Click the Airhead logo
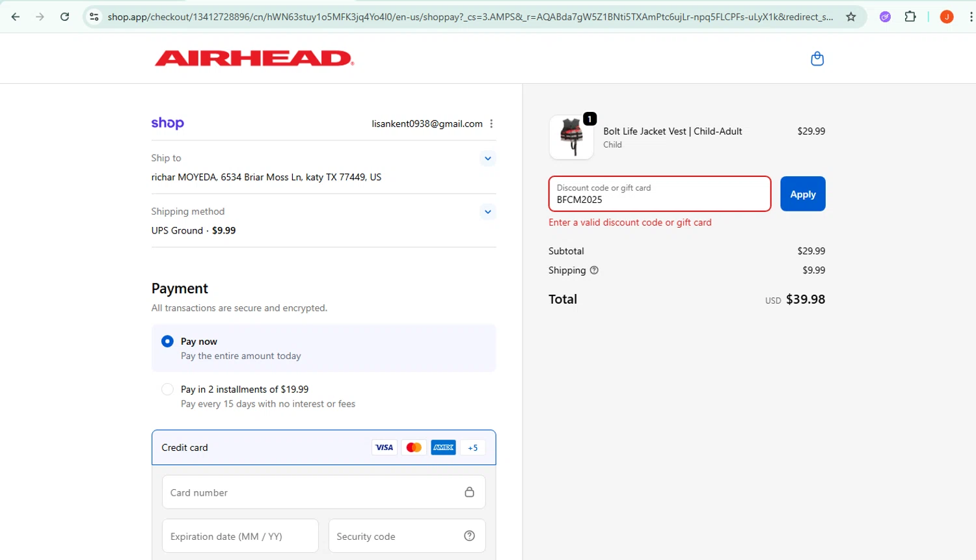Viewport: 976px width, 560px height. [254, 59]
